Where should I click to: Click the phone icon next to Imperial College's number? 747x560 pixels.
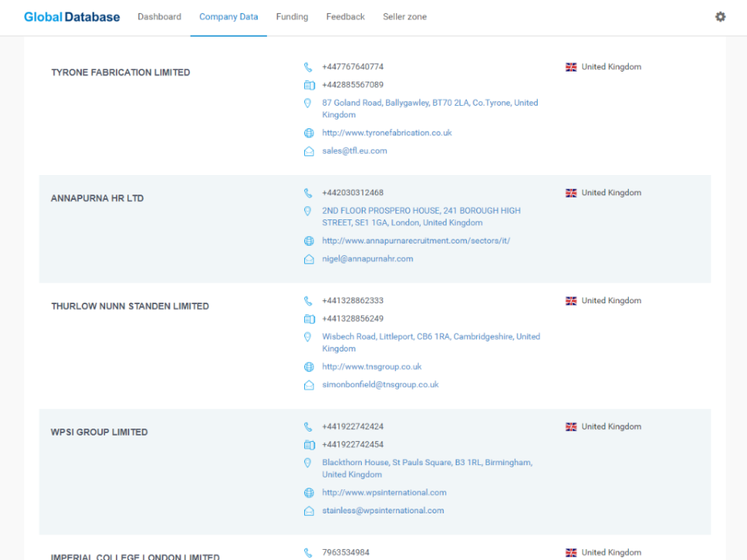click(x=308, y=551)
